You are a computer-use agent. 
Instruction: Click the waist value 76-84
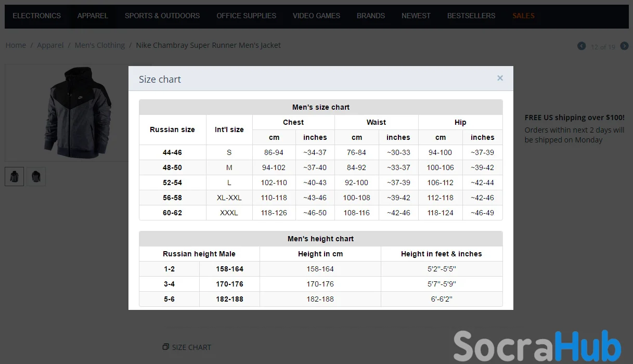(x=357, y=152)
